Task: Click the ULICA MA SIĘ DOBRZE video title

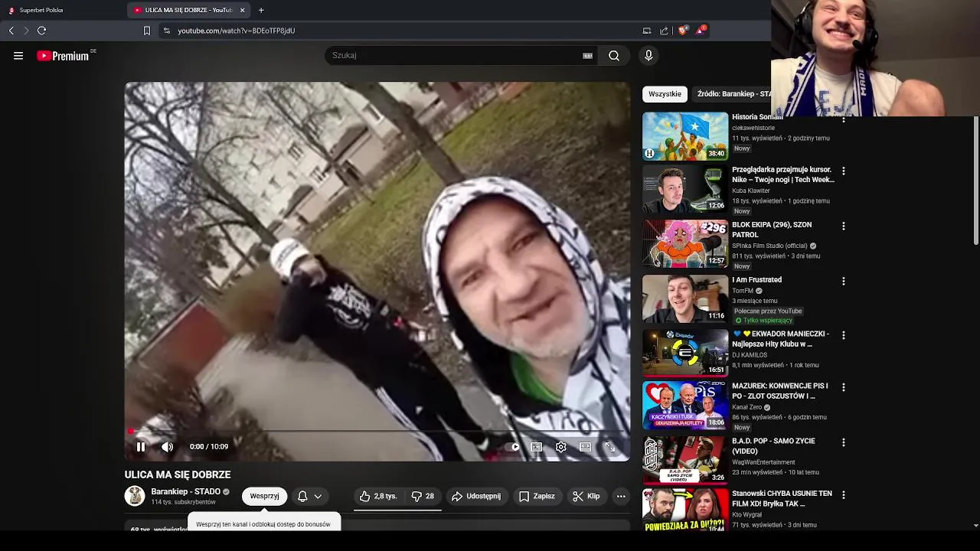Action: [x=178, y=475]
